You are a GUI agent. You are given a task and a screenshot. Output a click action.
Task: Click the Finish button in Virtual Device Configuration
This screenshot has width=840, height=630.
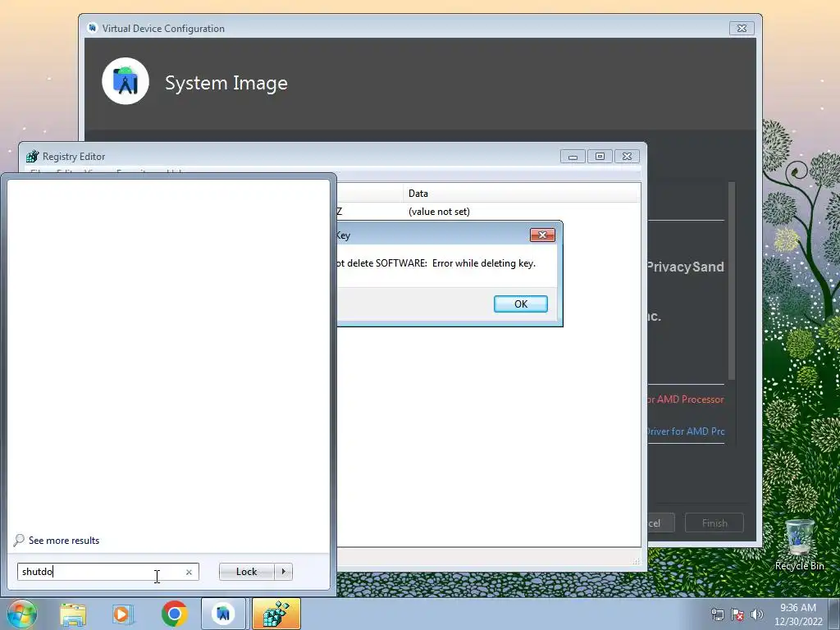pyautogui.click(x=714, y=523)
